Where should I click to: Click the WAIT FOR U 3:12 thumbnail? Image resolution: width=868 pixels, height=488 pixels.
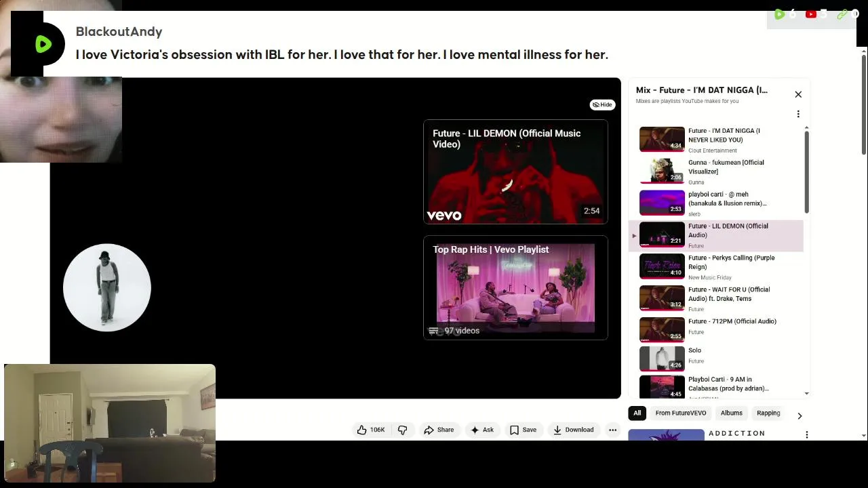662,298
